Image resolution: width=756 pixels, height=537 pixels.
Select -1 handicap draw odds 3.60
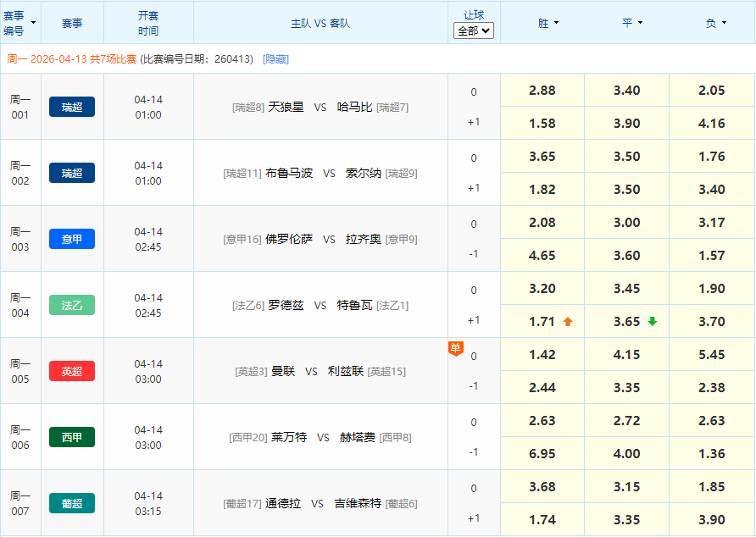[627, 256]
